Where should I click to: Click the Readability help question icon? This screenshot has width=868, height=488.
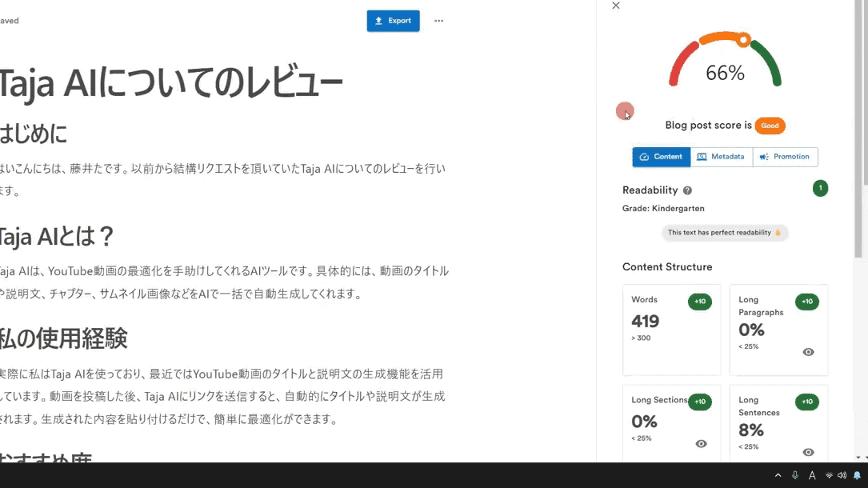pos(687,190)
